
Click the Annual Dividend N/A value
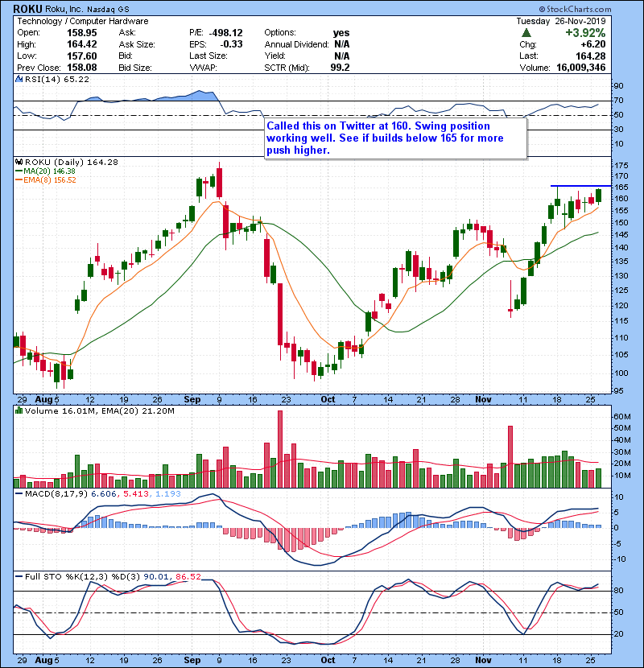coord(342,44)
